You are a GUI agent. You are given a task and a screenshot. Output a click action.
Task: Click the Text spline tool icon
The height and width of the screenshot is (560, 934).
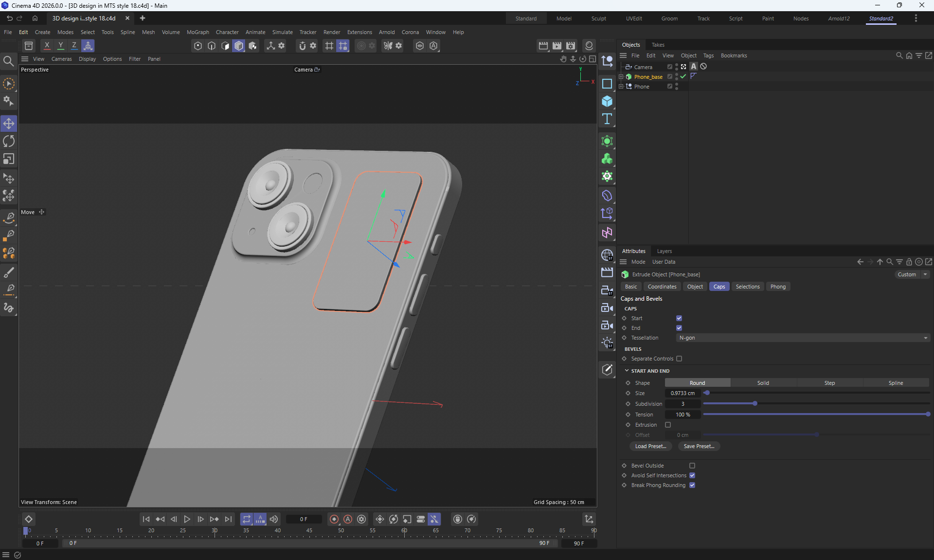click(607, 119)
